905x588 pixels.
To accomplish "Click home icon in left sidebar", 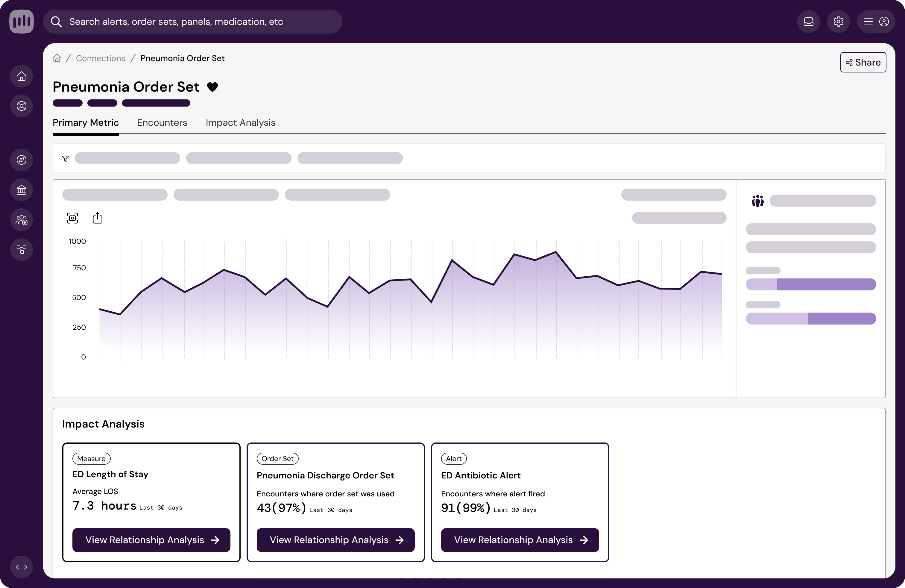I will click(22, 76).
